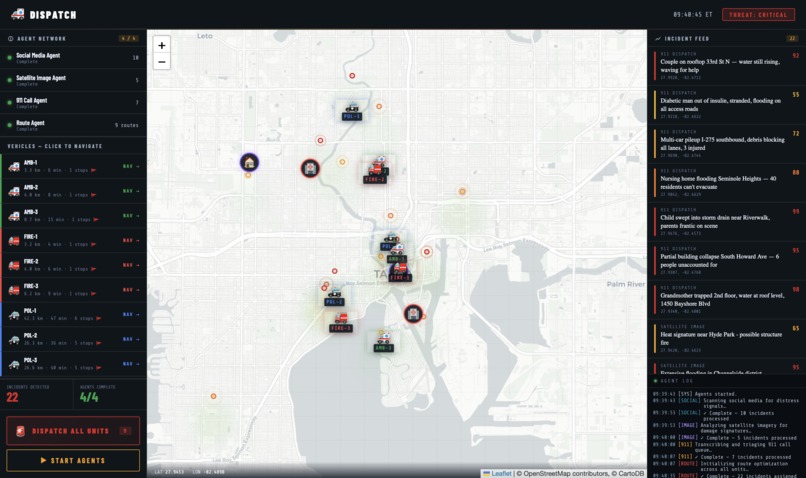The width and height of the screenshot is (806, 478).
Task: Click the Agent Log header
Action: coord(676,381)
